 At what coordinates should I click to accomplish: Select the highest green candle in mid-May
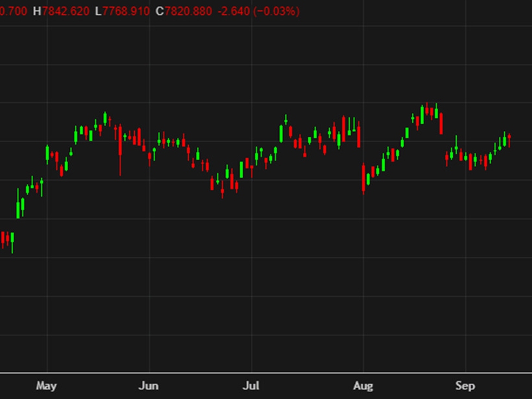(x=105, y=118)
